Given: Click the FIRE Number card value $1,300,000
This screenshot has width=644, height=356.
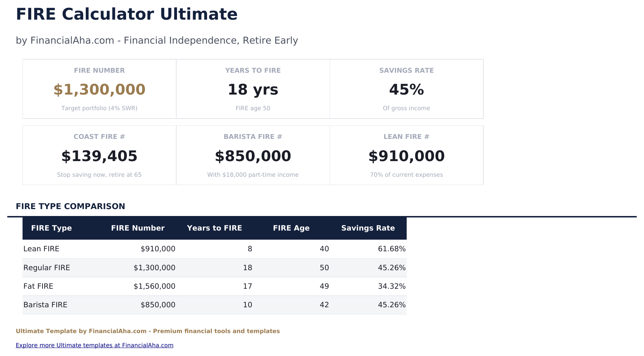Looking at the screenshot, I should tap(99, 89).
